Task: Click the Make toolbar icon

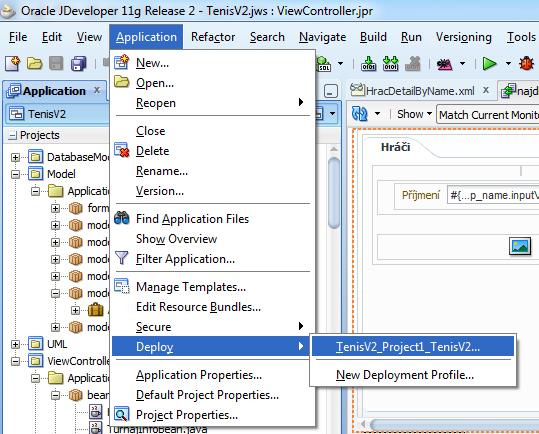Action: [x=368, y=64]
